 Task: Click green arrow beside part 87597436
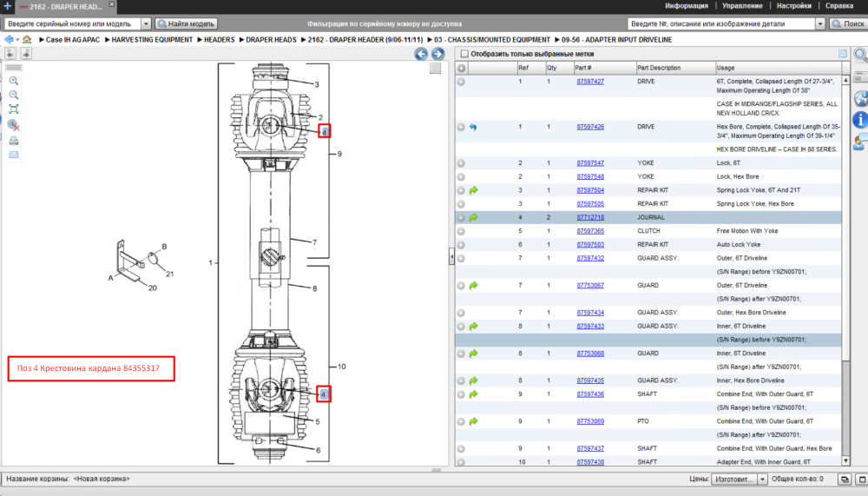[473, 394]
